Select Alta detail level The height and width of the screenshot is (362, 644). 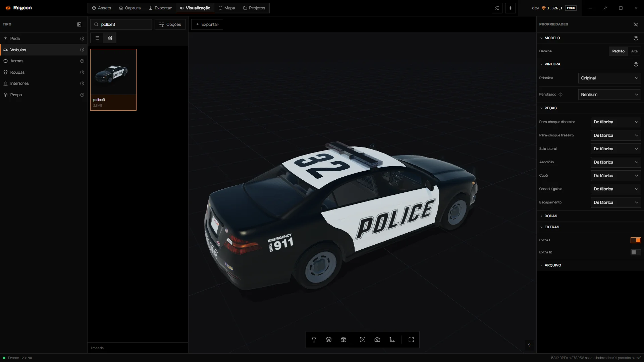(x=634, y=51)
